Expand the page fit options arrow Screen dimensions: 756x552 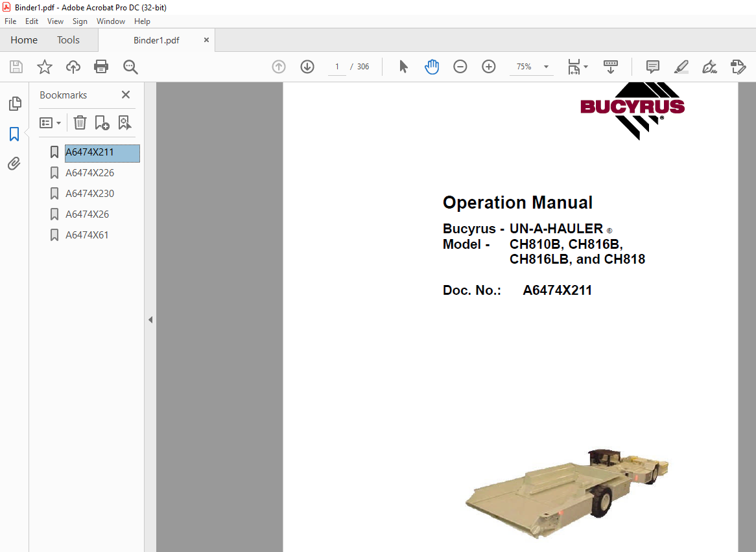[586, 67]
